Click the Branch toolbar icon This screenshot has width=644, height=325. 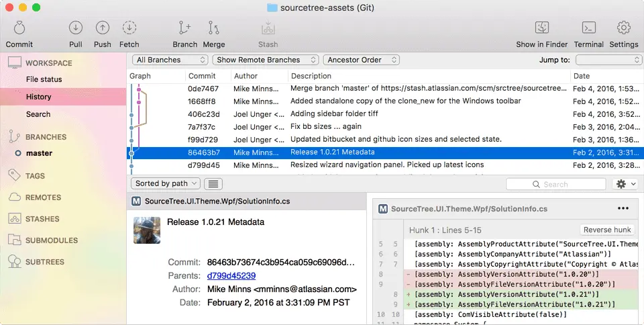coord(184,28)
